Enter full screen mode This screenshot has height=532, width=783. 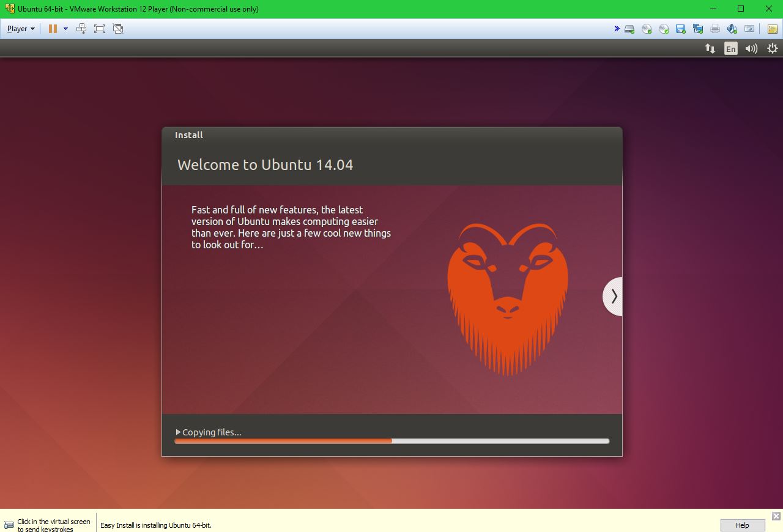click(100, 29)
